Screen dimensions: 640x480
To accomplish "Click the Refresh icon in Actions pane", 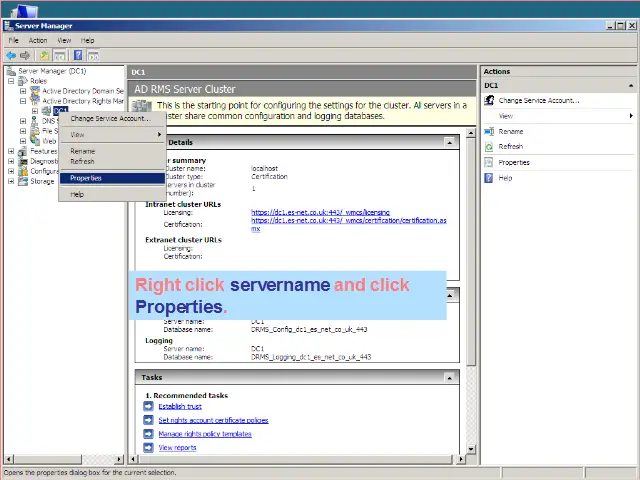I will coord(489,147).
